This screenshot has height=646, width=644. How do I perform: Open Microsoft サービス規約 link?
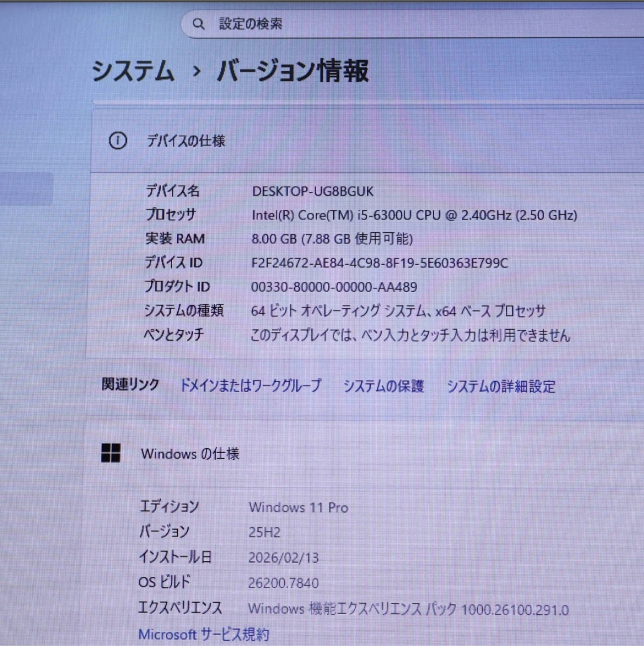pos(204,634)
